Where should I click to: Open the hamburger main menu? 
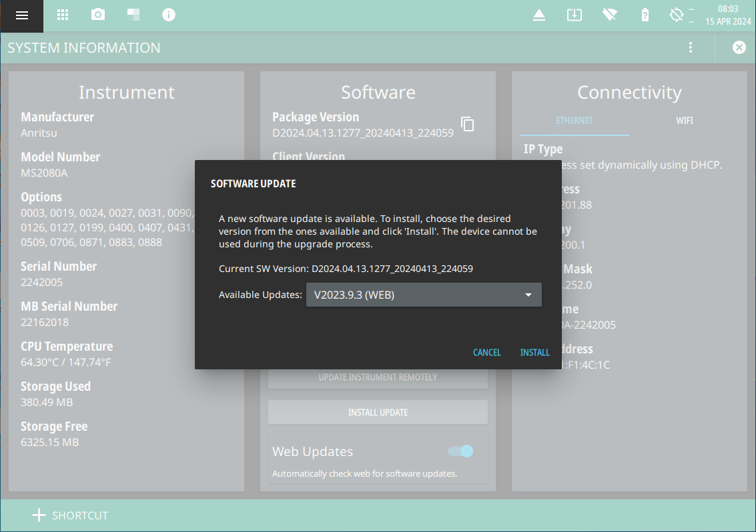point(22,15)
